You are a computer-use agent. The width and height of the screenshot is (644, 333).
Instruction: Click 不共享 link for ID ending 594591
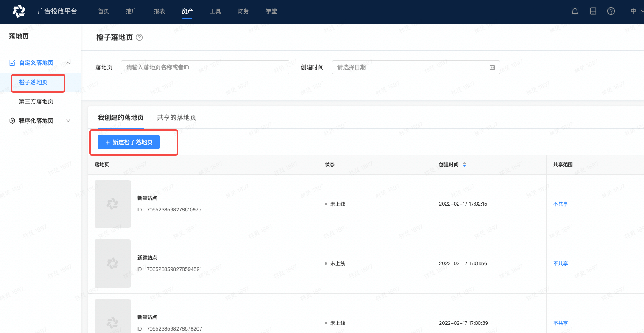point(561,264)
